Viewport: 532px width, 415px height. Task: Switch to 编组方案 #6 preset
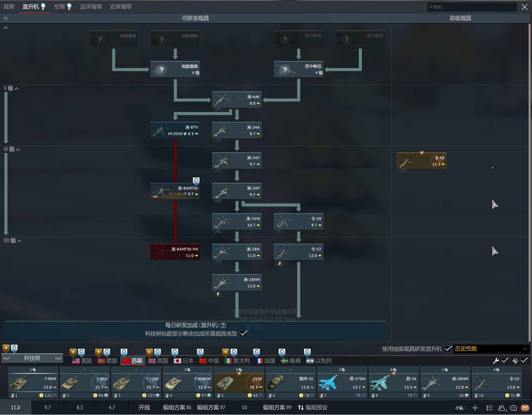pyautogui.click(x=177, y=408)
